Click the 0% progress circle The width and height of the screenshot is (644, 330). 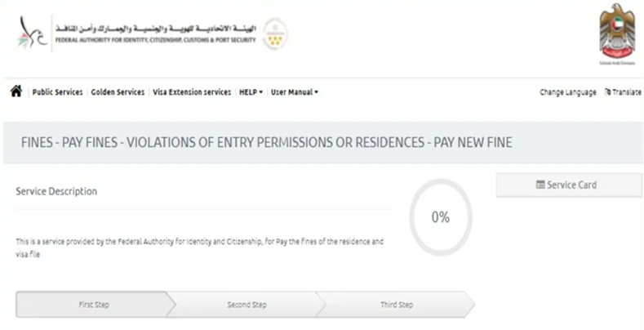click(x=440, y=217)
